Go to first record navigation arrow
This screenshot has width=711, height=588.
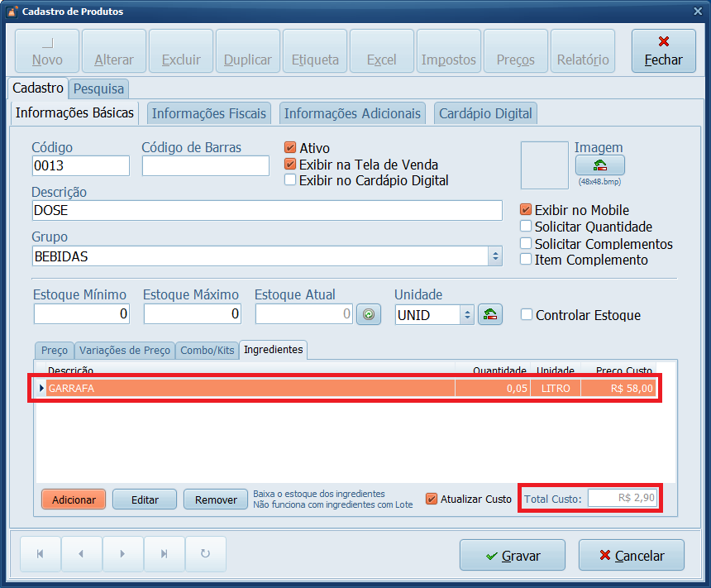pyautogui.click(x=40, y=554)
